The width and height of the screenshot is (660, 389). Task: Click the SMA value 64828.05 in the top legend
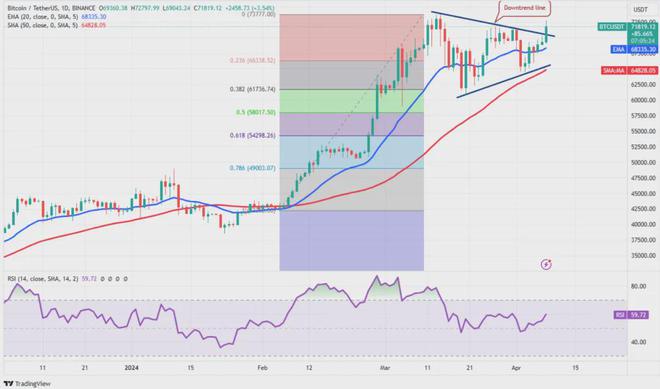coord(95,25)
